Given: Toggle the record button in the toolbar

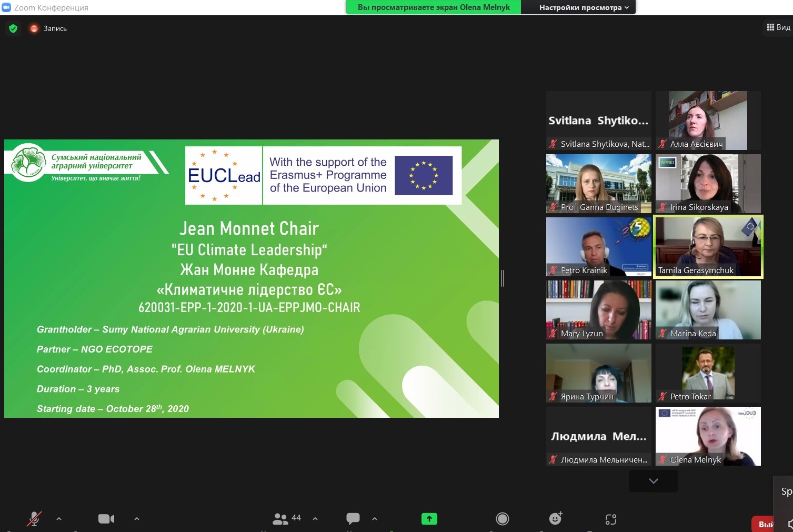Looking at the screenshot, I should 503,519.
